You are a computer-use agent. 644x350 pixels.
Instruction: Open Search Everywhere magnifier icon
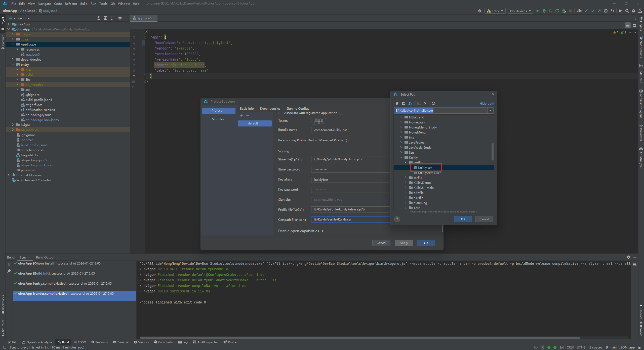click(x=627, y=11)
